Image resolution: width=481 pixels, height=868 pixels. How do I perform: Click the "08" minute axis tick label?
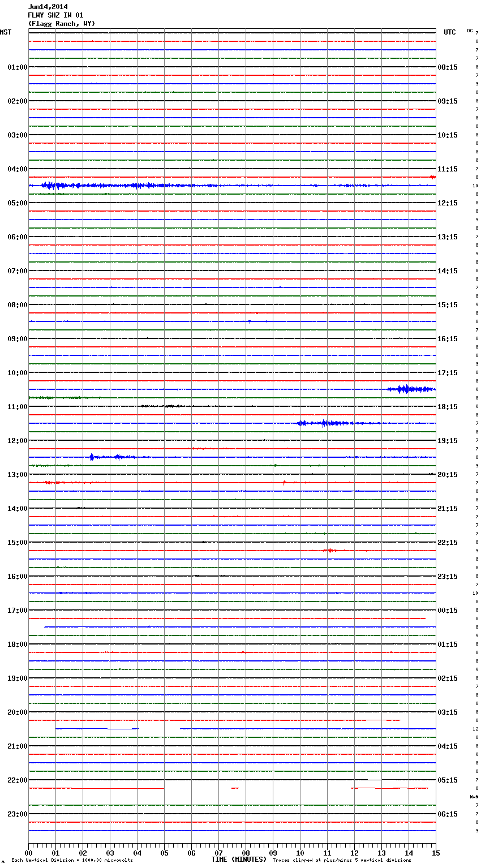[246, 853]
